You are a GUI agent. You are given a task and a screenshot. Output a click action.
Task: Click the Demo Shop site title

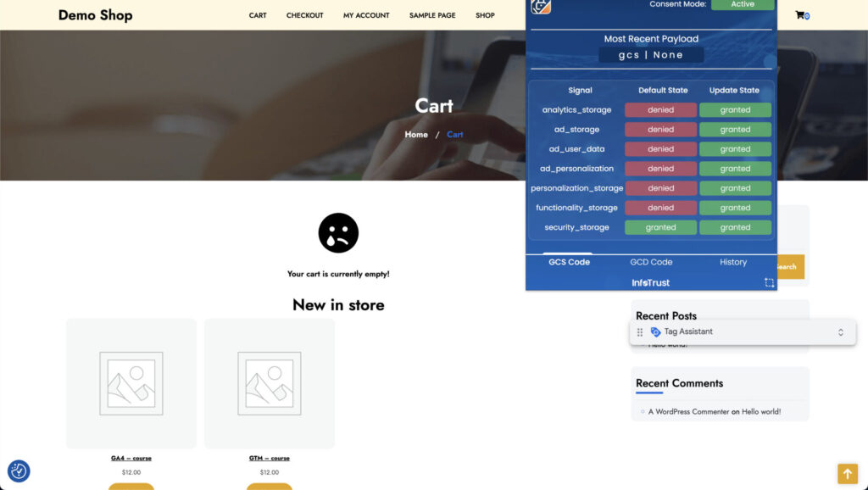coord(95,15)
